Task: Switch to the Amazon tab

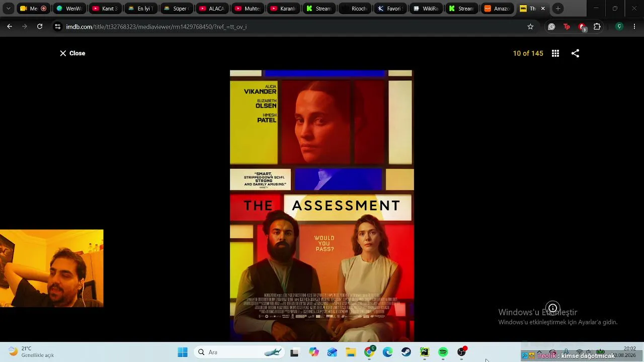Action: click(498, 9)
